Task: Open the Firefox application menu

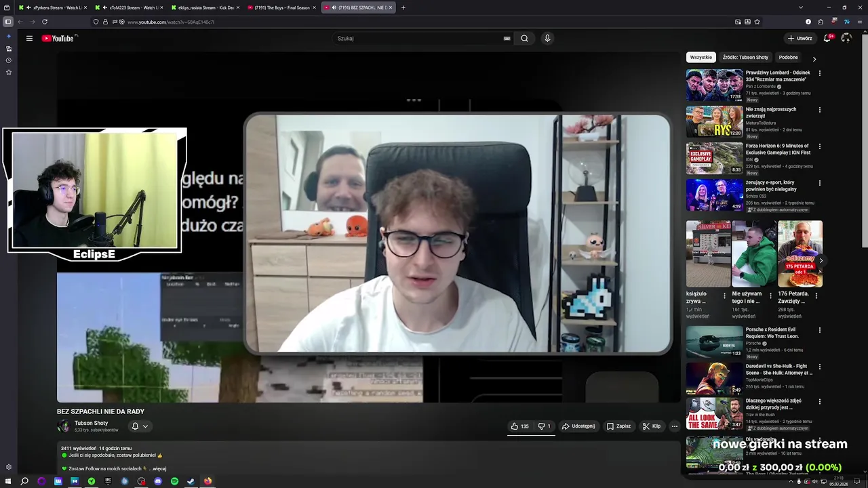Action: [x=860, y=22]
